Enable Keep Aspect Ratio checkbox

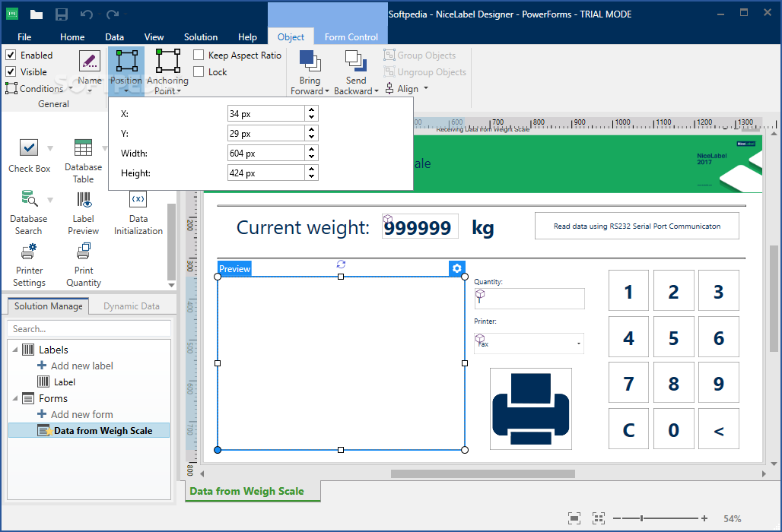click(x=199, y=55)
